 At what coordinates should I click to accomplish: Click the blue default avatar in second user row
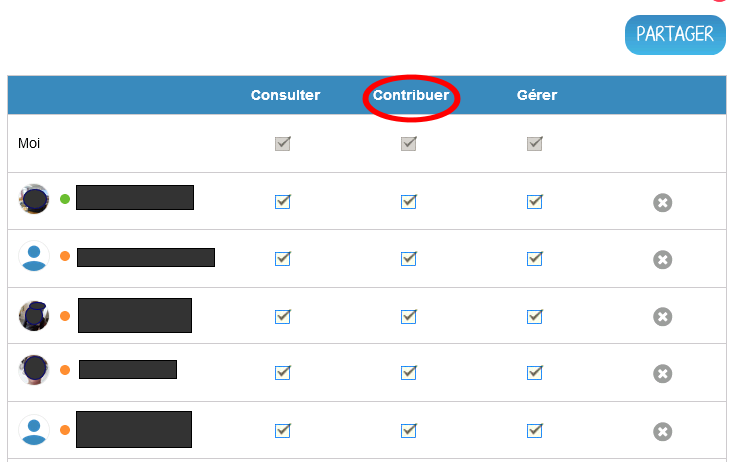tap(34, 257)
